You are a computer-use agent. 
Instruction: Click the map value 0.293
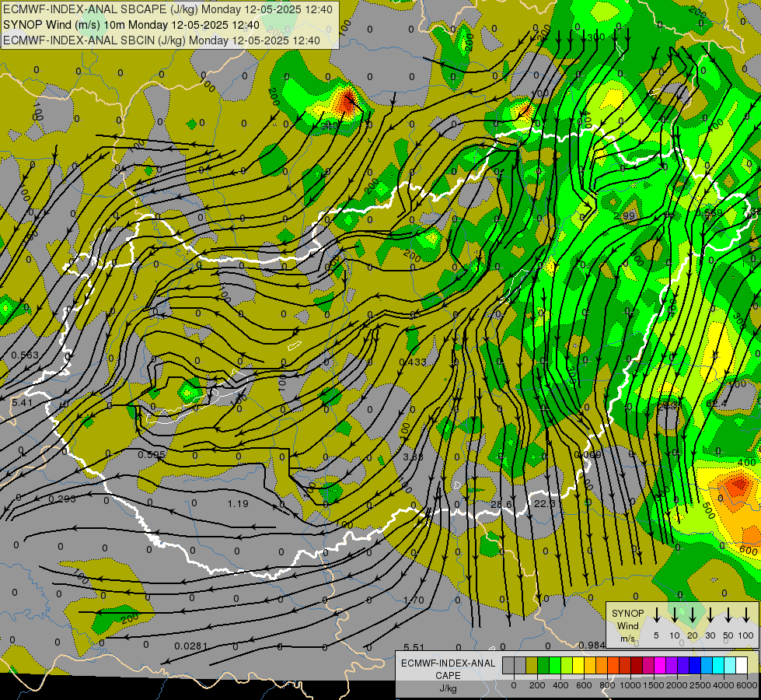pos(62,499)
